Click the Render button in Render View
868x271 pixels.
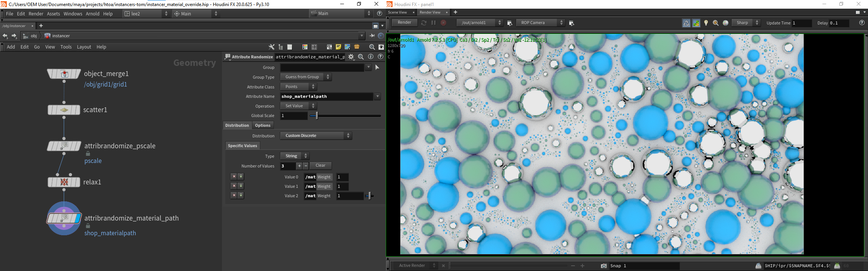(404, 23)
